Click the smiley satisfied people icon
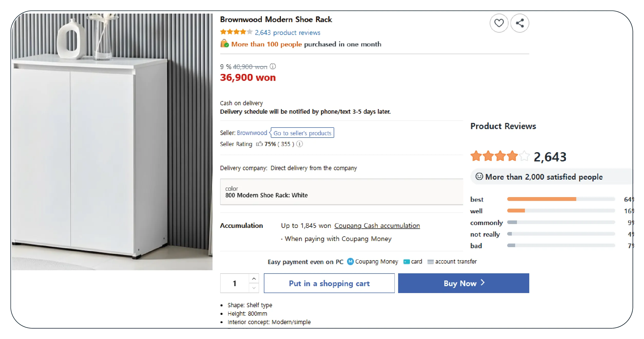This screenshot has width=644, height=339. coord(479,177)
